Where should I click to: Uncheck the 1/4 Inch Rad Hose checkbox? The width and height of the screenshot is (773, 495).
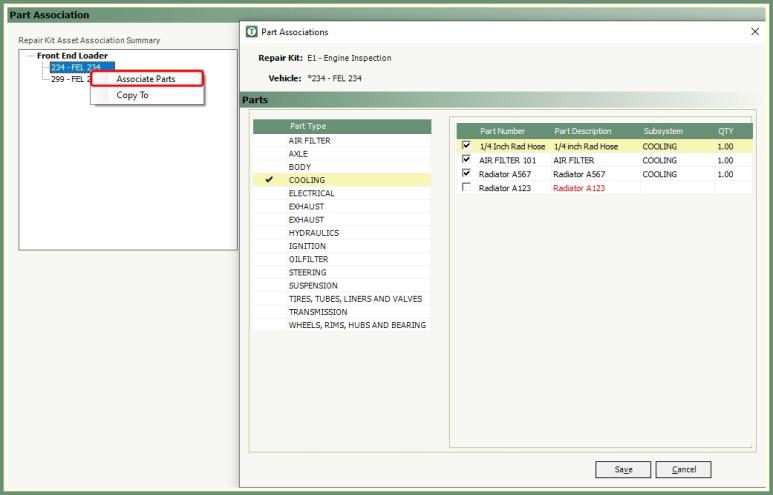(466, 146)
